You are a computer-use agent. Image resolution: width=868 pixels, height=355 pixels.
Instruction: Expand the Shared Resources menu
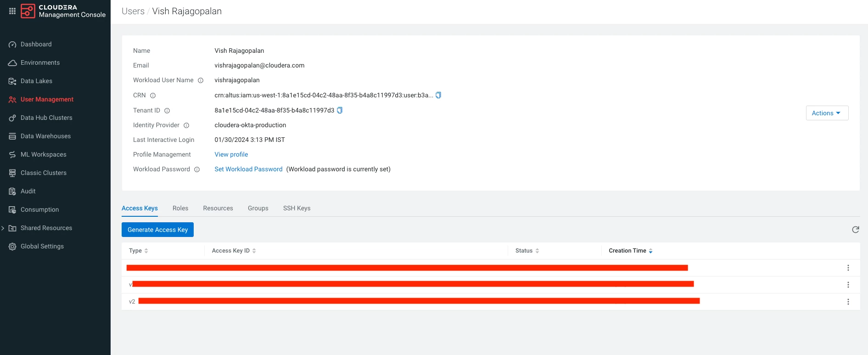(3, 228)
